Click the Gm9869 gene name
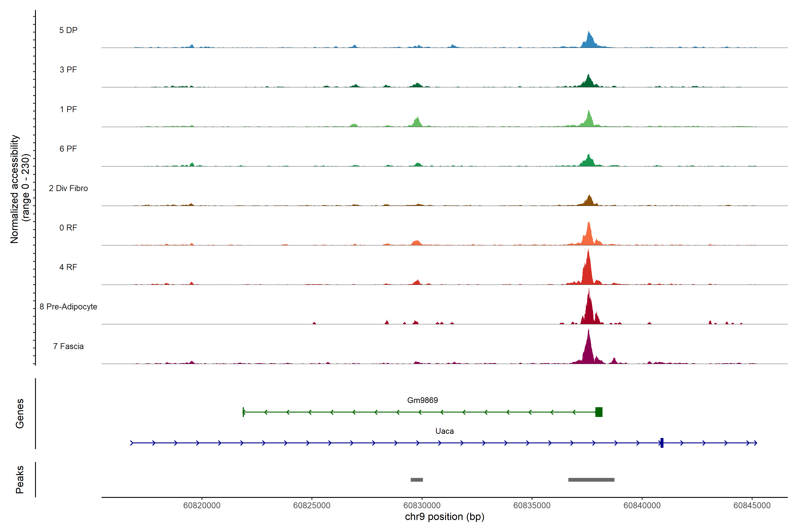Viewport: 798px width, 532px height. (x=422, y=400)
